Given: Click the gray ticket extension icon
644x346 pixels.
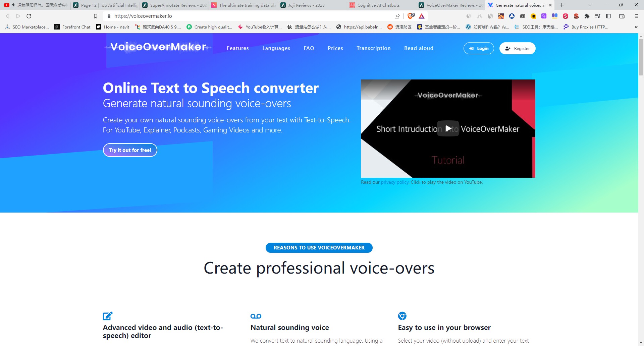Looking at the screenshot, I should 523,16.
